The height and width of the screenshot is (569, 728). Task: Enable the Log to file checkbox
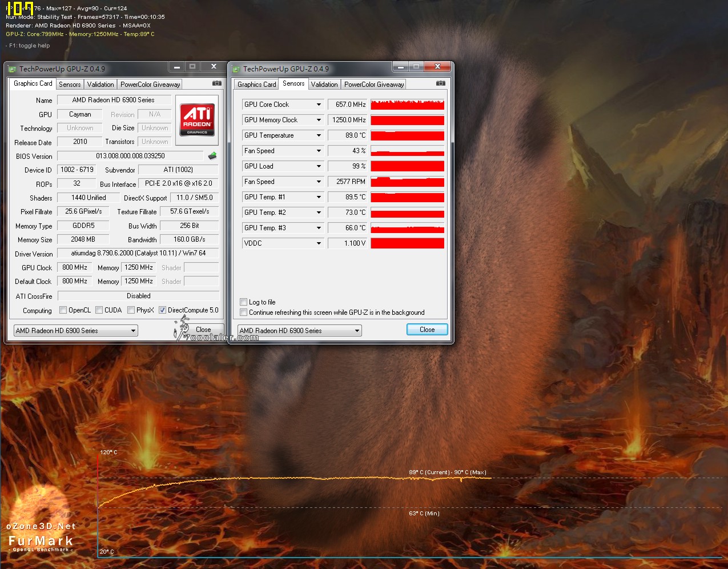[x=244, y=302]
